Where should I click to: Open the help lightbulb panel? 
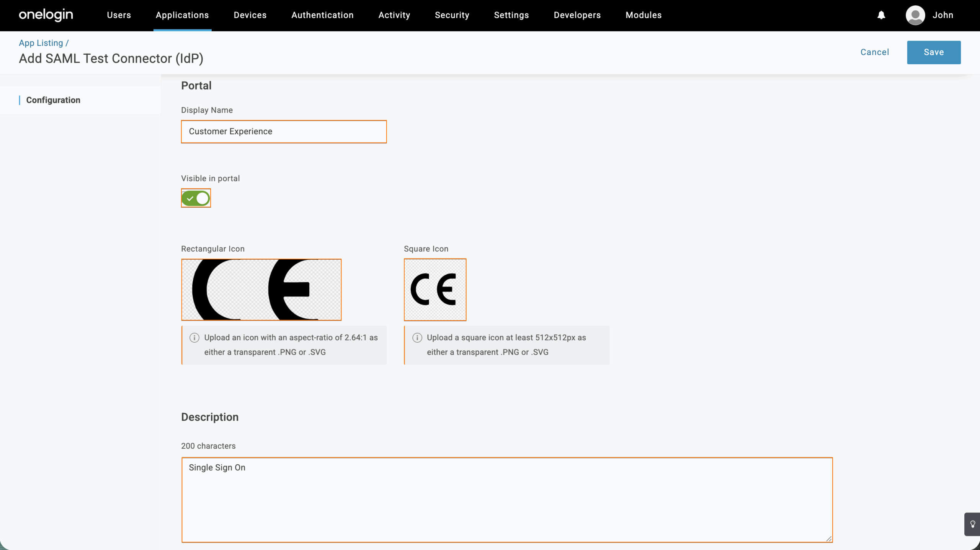coord(972,524)
